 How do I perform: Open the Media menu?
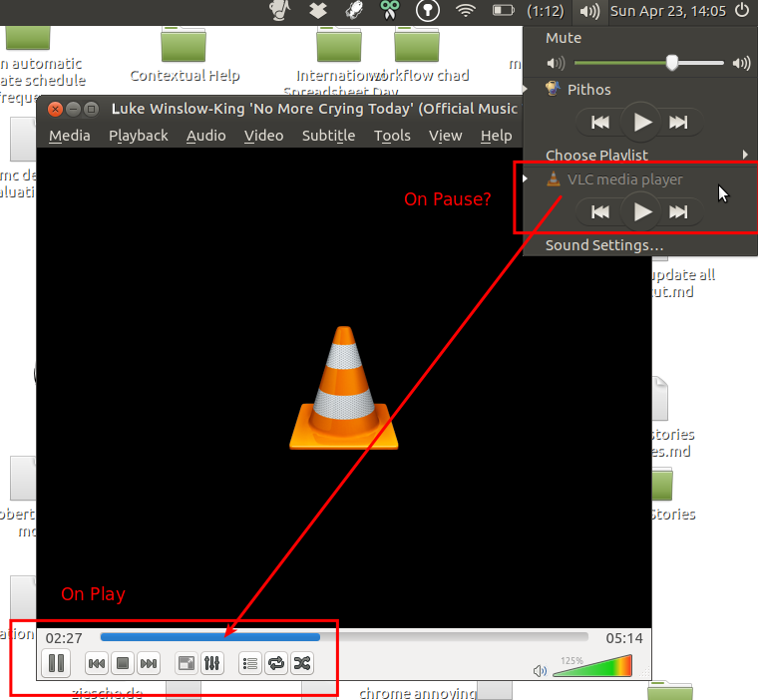(x=70, y=136)
